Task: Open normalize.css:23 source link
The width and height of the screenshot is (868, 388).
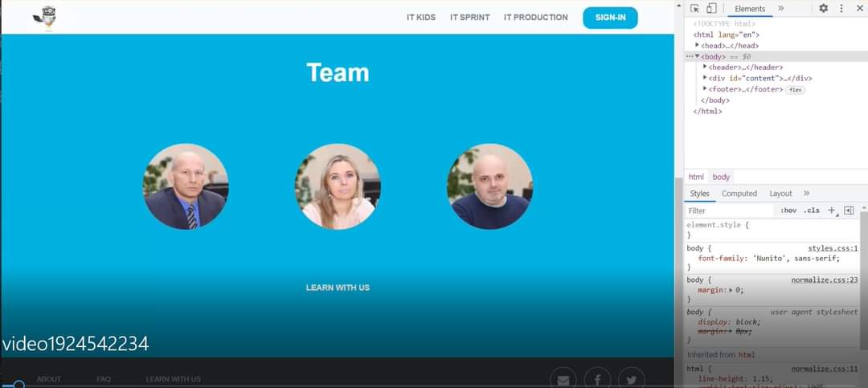Action: point(825,280)
